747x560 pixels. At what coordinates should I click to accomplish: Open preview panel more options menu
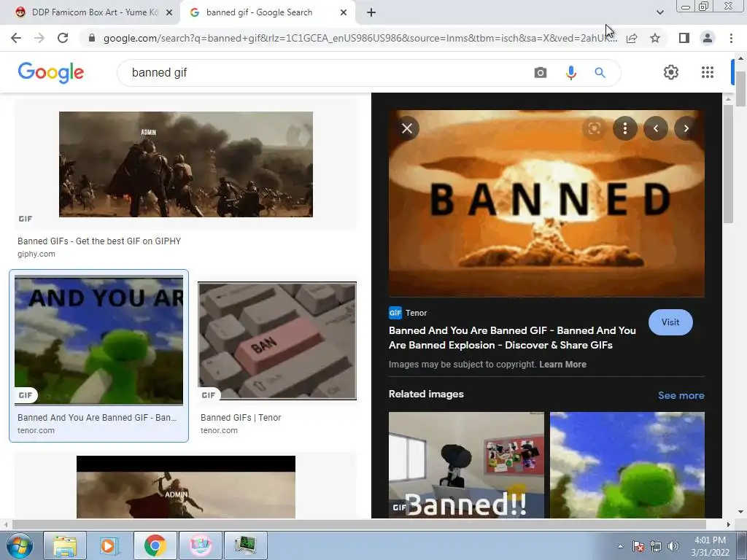(625, 128)
